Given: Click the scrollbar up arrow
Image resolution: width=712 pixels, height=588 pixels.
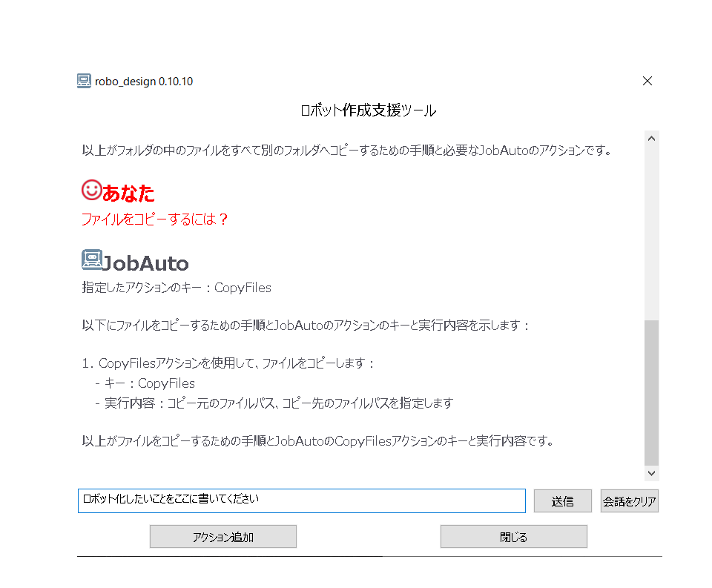Looking at the screenshot, I should coord(652,139).
